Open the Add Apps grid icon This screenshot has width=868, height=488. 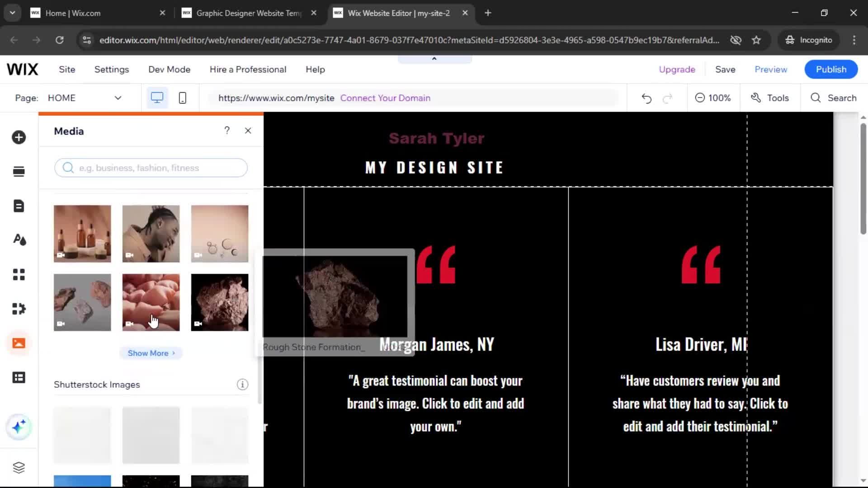pyautogui.click(x=19, y=274)
